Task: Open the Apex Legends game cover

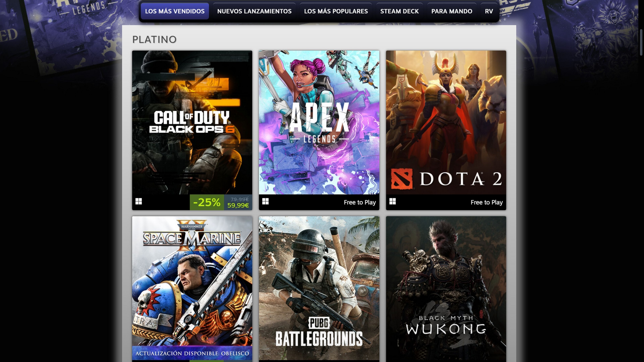Action: click(319, 122)
